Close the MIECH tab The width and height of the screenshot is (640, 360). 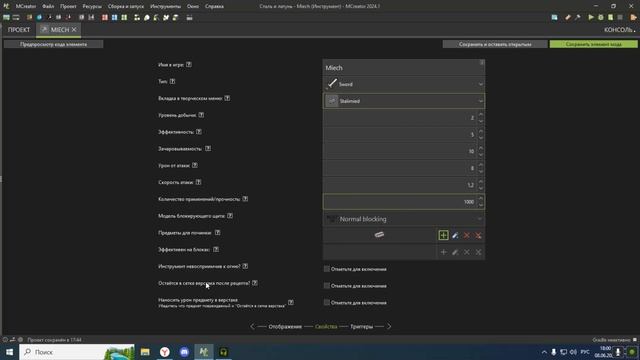pos(74,30)
